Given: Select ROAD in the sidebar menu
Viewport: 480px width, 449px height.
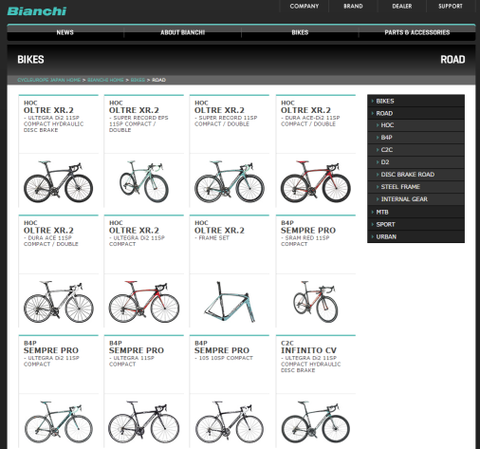Looking at the screenshot, I should [416, 113].
